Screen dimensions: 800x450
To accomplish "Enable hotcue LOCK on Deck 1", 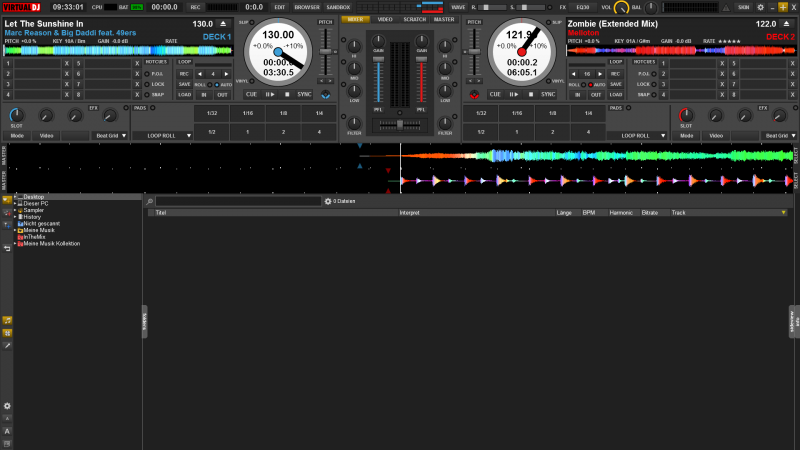I will coord(147,84).
